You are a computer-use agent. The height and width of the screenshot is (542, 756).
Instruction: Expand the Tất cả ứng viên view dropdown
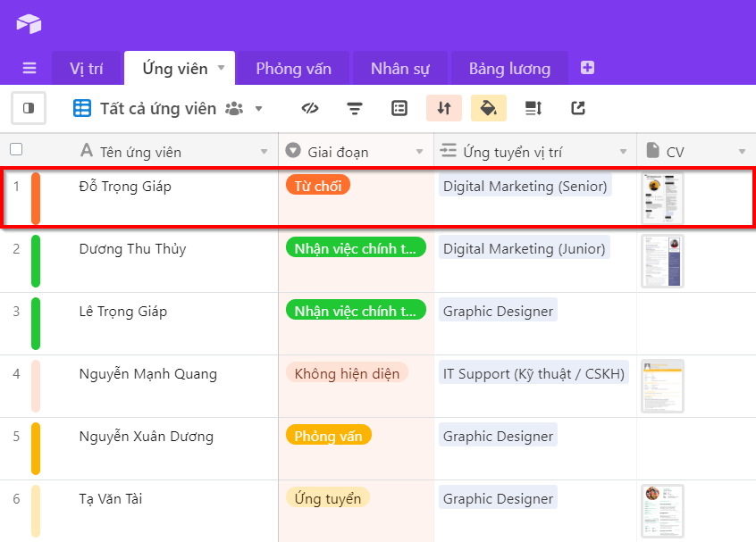258,109
